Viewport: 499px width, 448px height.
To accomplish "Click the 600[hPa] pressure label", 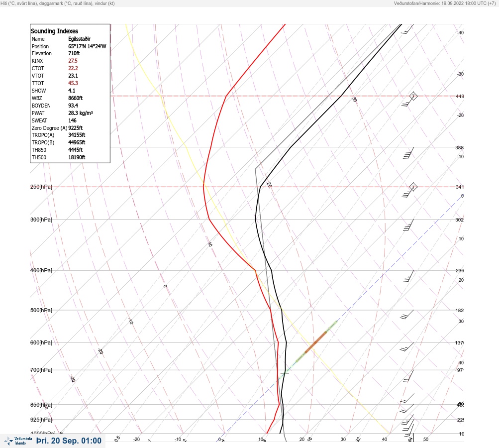I will [x=41, y=342].
